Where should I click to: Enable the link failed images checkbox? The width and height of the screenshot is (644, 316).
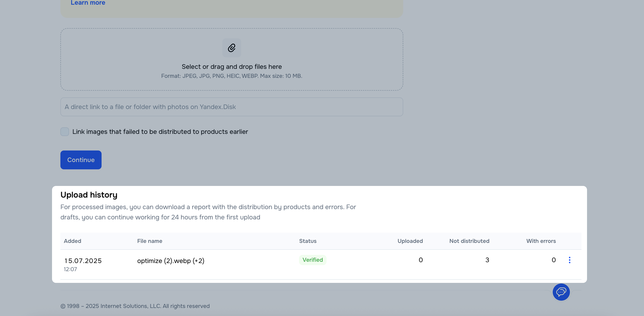65,132
